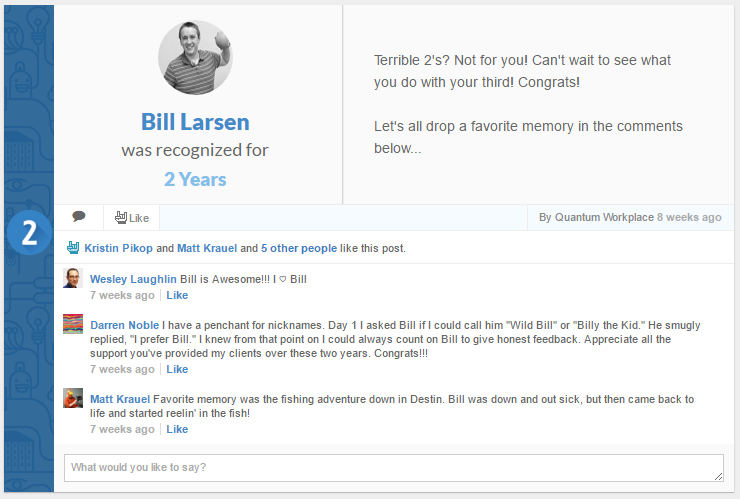740x499 pixels.
Task: Open Kristin Pikop's profile link
Action: click(118, 248)
